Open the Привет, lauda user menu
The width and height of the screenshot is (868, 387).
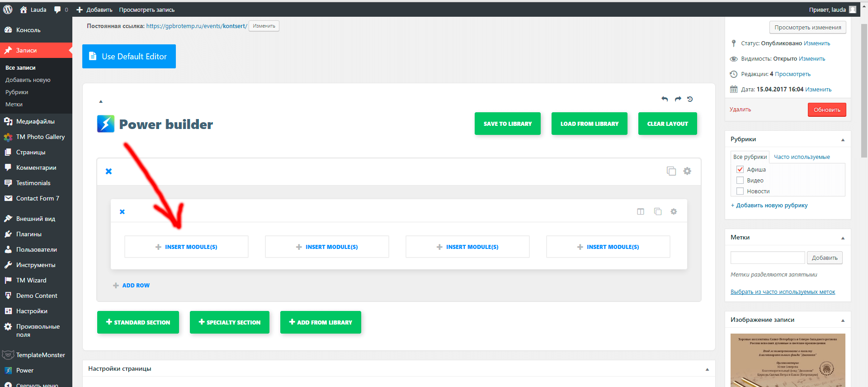tap(832, 10)
